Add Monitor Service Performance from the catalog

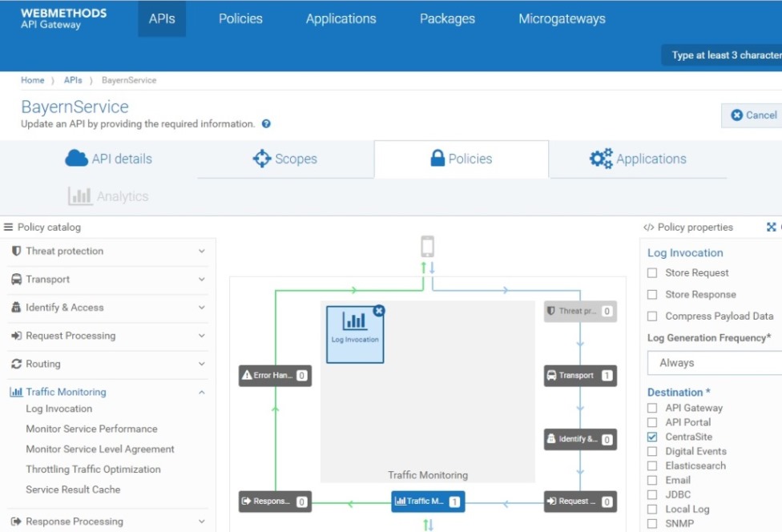coord(91,429)
